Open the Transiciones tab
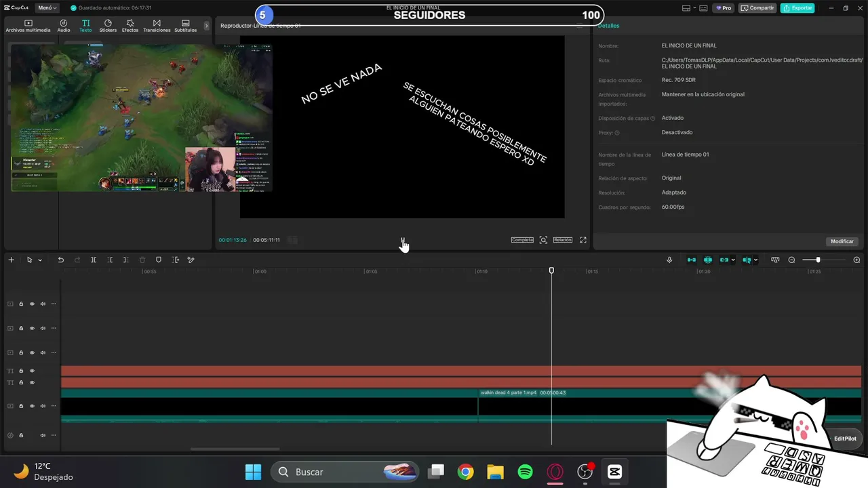868x488 pixels. tap(157, 26)
